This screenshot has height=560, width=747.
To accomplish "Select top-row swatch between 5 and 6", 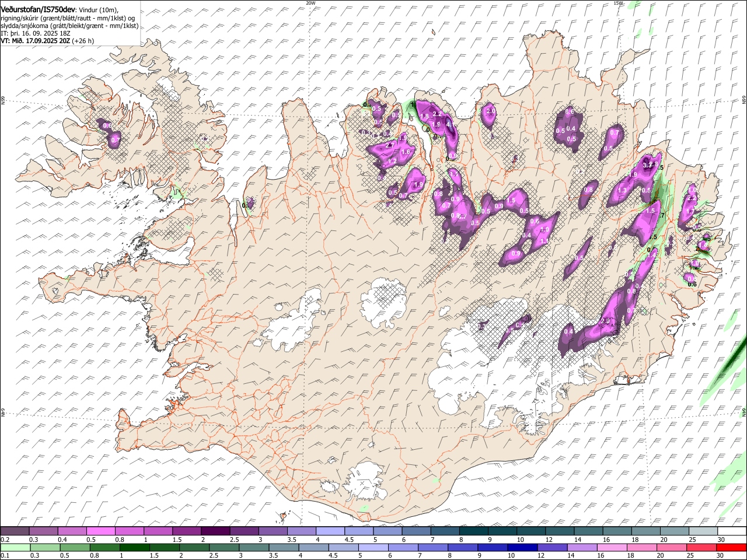I will coord(388,531).
